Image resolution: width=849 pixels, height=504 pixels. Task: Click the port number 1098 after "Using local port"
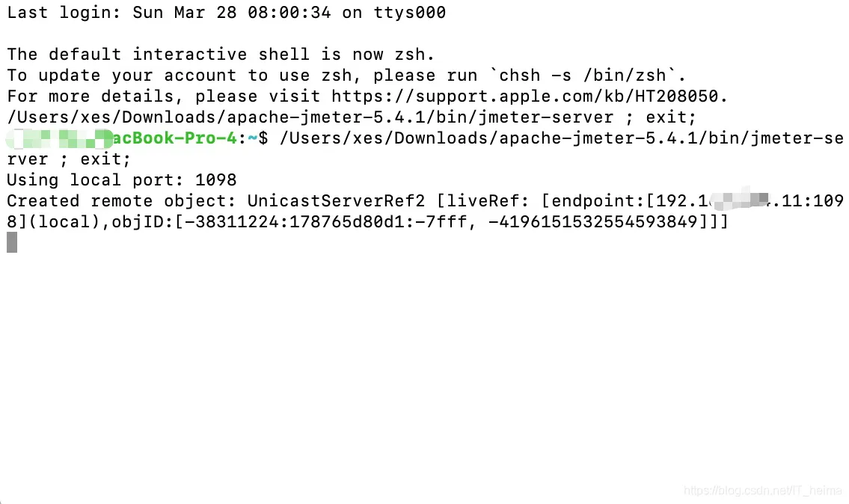[x=215, y=180]
